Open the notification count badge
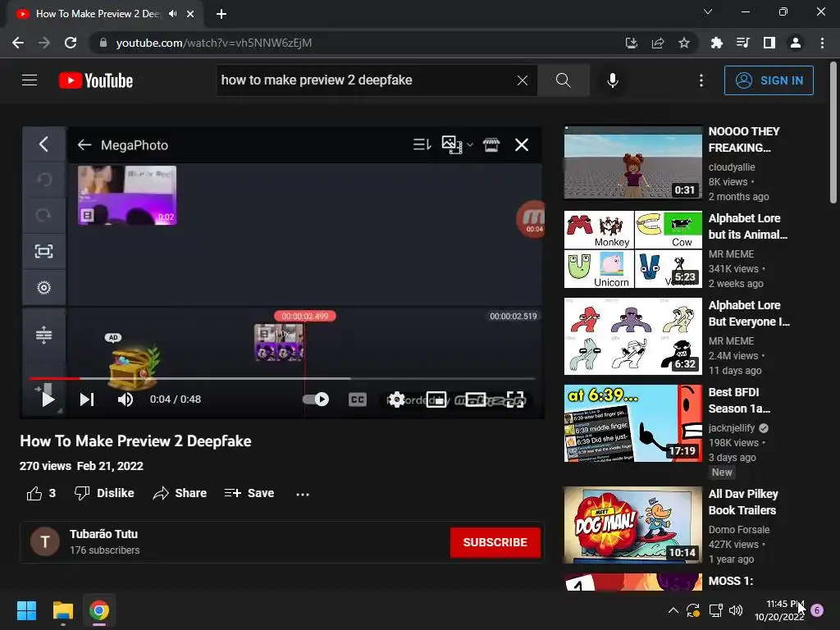 point(817,610)
